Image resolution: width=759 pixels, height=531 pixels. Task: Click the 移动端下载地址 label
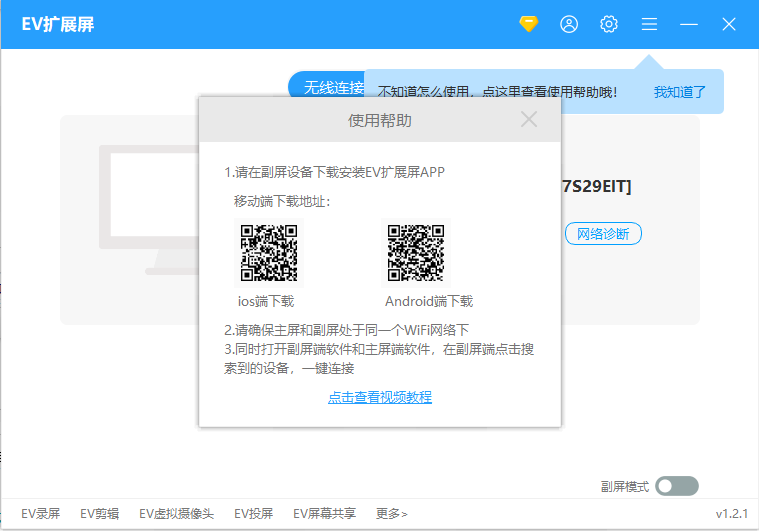click(x=282, y=201)
